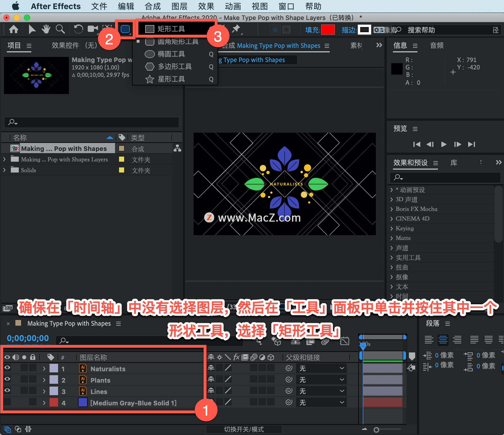This screenshot has width=504, height=435.
Task: Go to last frame in preview
Action: click(x=472, y=144)
